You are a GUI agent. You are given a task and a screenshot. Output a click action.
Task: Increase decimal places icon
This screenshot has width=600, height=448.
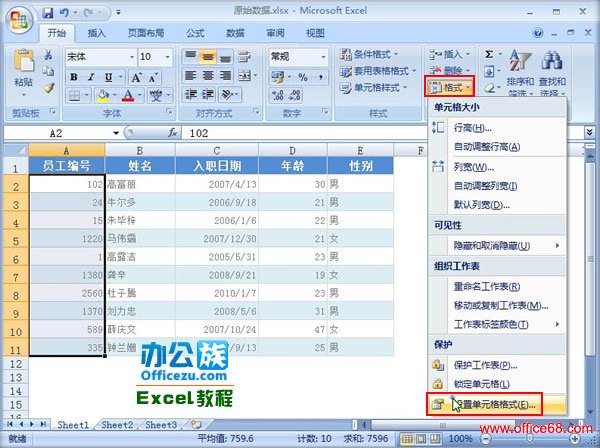click(277, 95)
